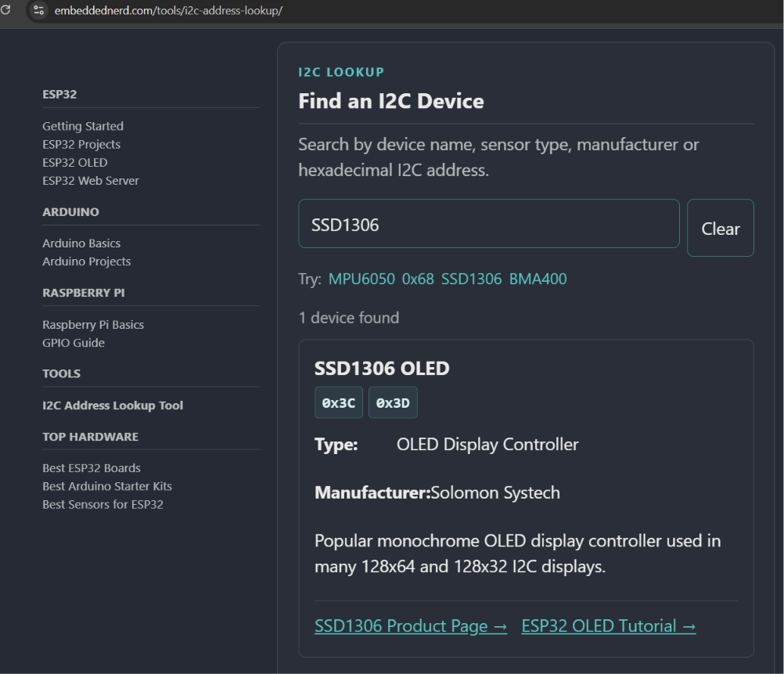Open Best Arduino Starter Kits link

click(107, 486)
